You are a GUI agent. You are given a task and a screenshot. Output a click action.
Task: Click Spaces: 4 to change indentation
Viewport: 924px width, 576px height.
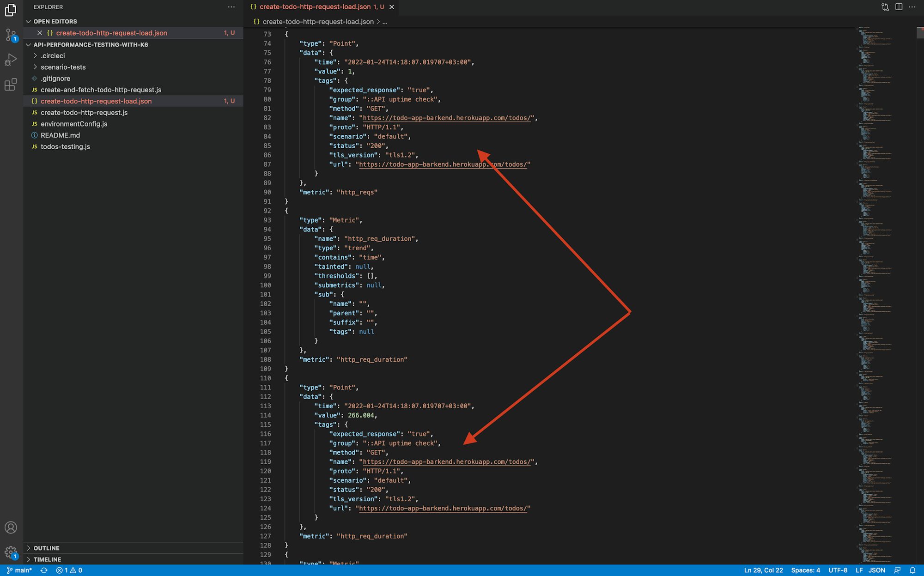click(x=805, y=570)
